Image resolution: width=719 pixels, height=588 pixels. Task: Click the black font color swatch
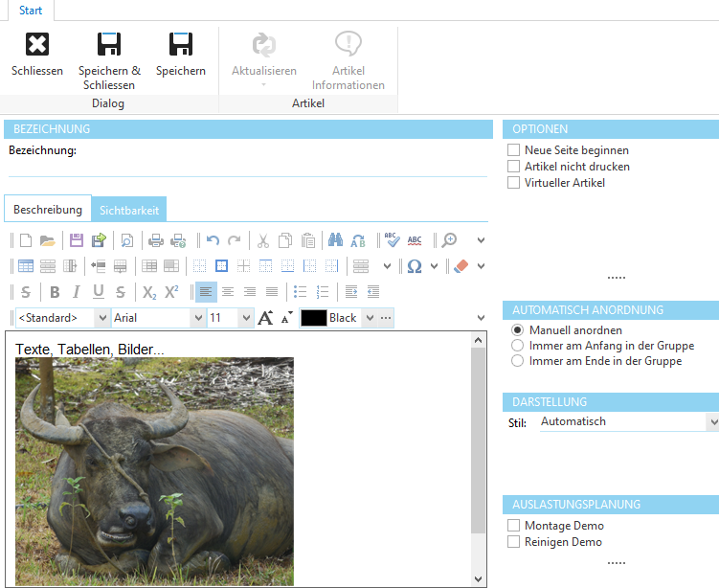tap(314, 318)
